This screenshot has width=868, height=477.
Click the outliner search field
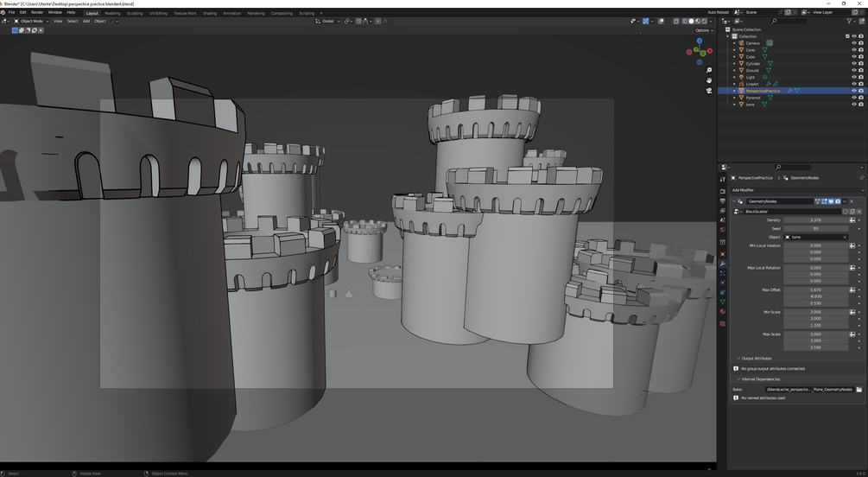(x=790, y=21)
